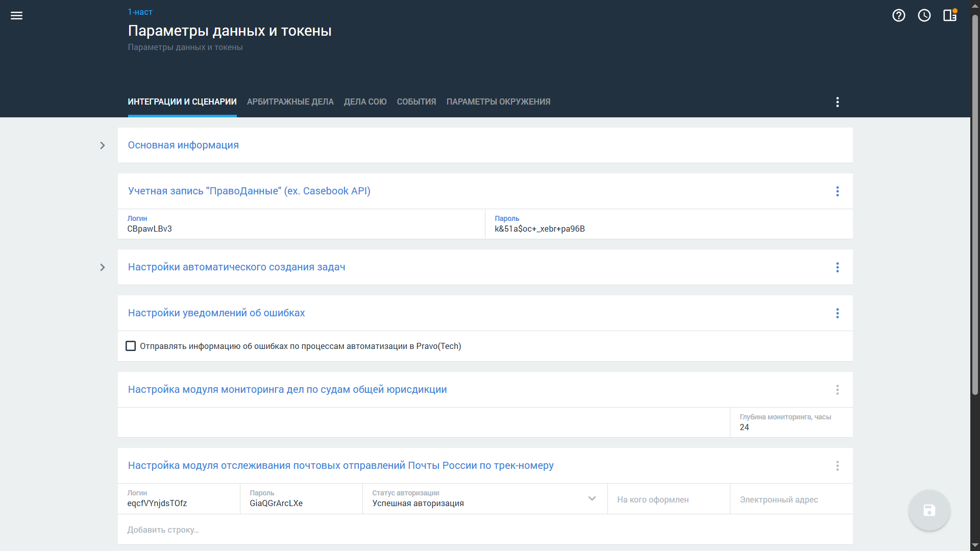Viewport: 980px width, 551px height.
Task: Open the side panel icon with notification dot
Action: pos(950,15)
